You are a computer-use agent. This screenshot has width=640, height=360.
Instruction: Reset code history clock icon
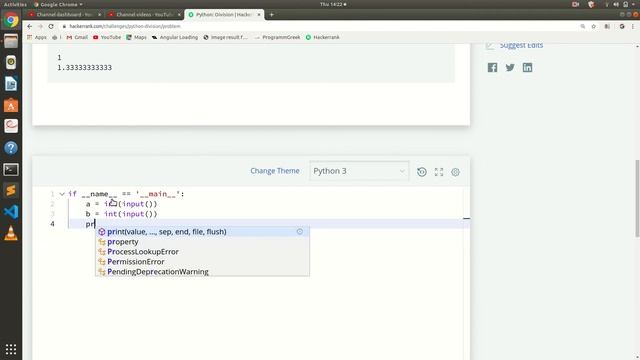point(422,172)
